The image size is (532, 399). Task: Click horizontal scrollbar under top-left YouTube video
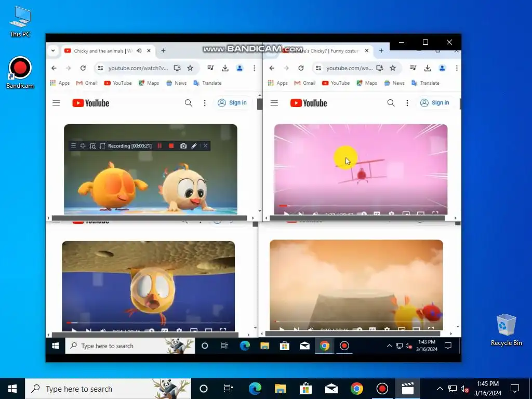149,218
